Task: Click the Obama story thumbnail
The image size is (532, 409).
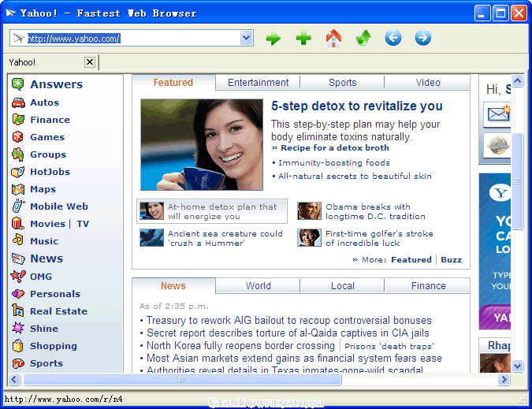Action: pyautogui.click(x=309, y=210)
